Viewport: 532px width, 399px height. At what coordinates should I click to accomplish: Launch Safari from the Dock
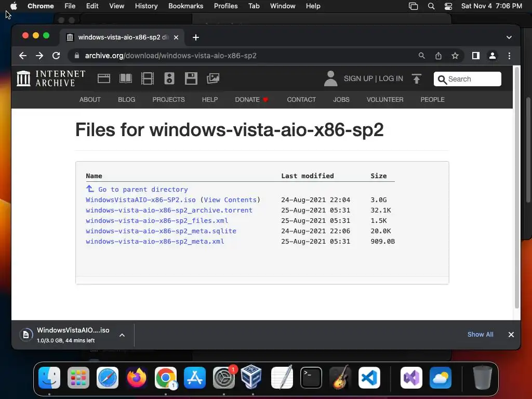pyautogui.click(x=108, y=378)
